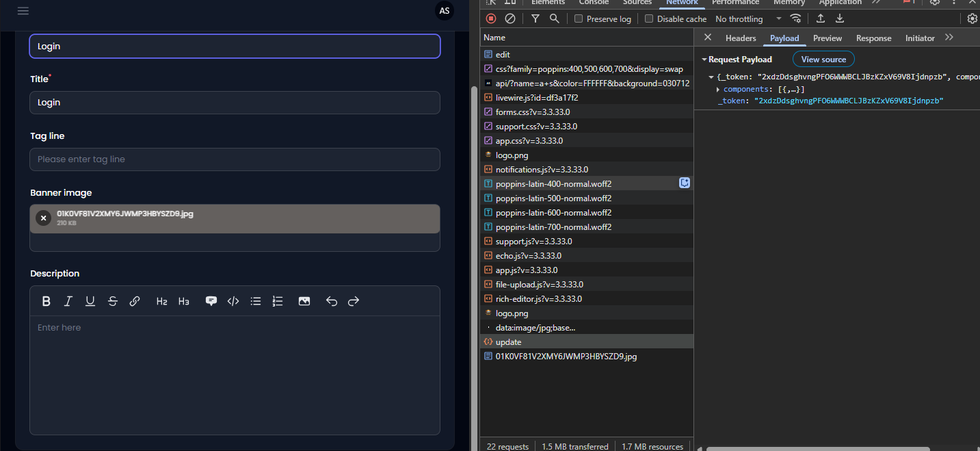The image size is (980, 451).
Task: Switch to the Headers tab
Action: [741, 38]
